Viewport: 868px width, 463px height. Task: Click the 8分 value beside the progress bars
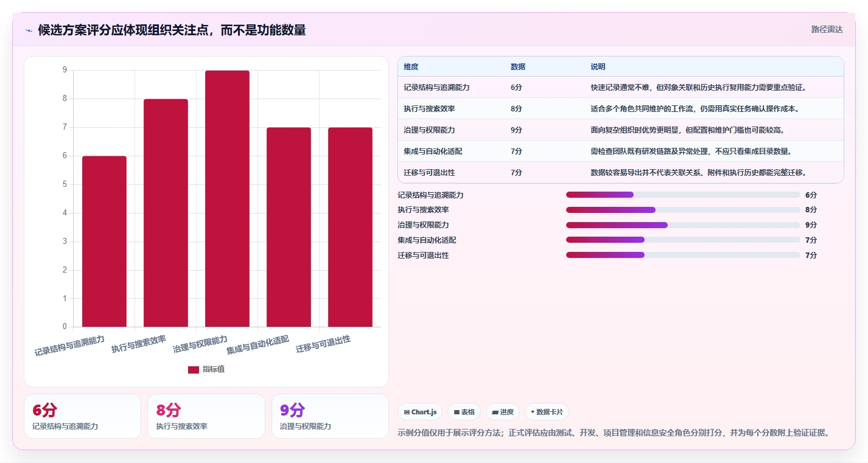coord(811,210)
